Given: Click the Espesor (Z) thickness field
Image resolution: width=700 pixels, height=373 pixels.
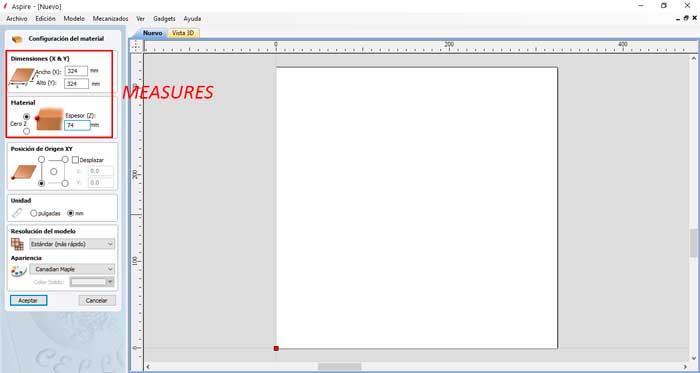Looking at the screenshot, I should (78, 125).
